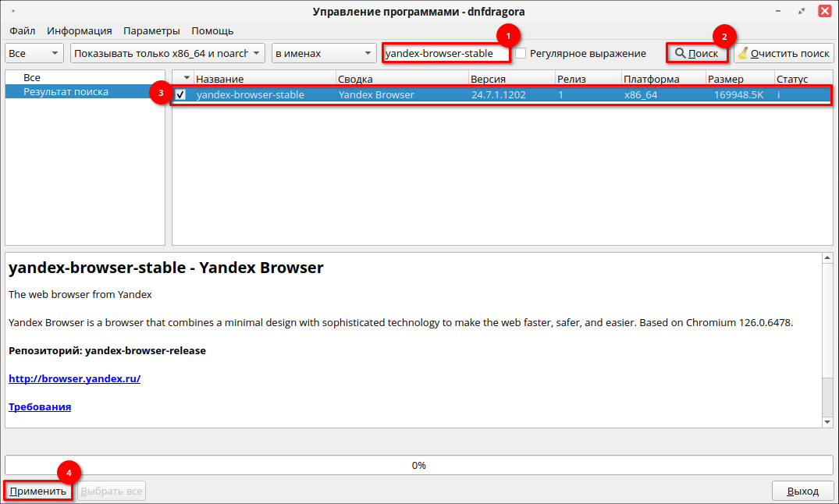Close the dnfdragora window
The image size is (839, 504).
click(x=824, y=11)
